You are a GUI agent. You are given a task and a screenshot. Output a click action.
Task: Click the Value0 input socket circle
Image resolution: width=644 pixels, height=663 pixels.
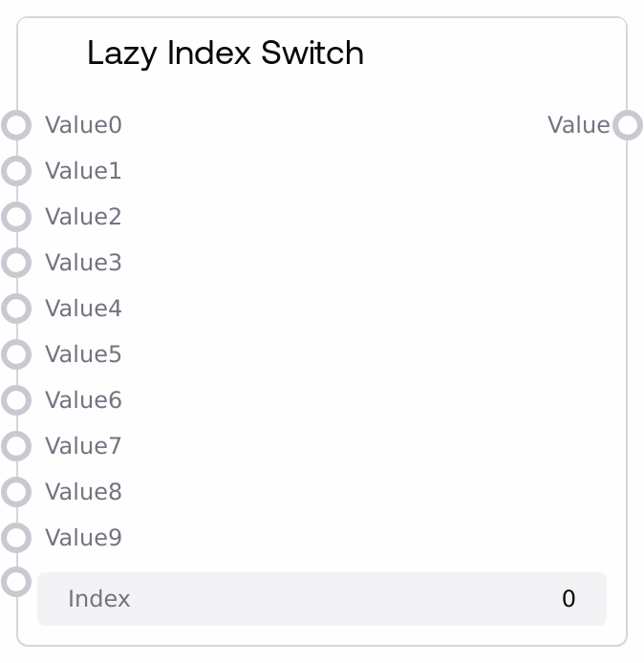tap(16, 125)
